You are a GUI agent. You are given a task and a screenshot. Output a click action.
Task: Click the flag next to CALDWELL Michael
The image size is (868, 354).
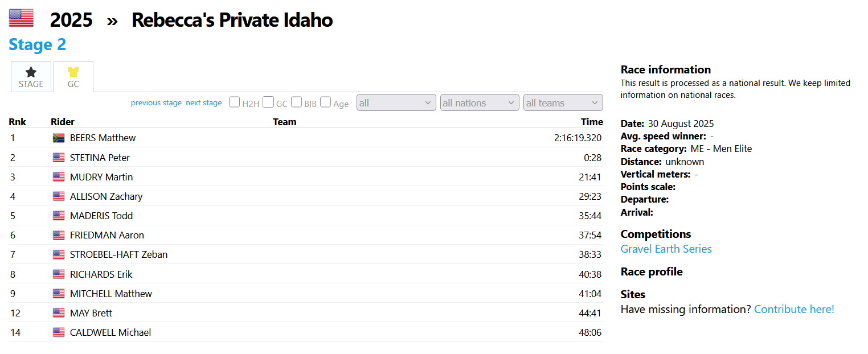59,332
